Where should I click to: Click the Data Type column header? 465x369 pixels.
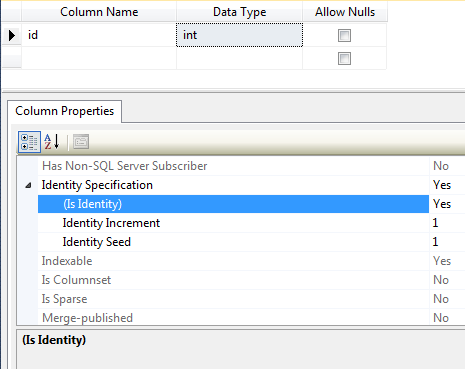coord(239,12)
